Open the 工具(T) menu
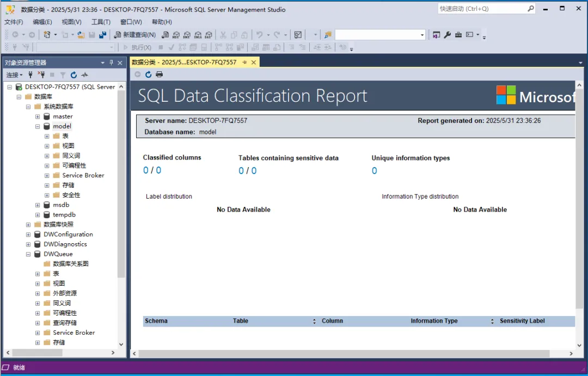 click(101, 22)
